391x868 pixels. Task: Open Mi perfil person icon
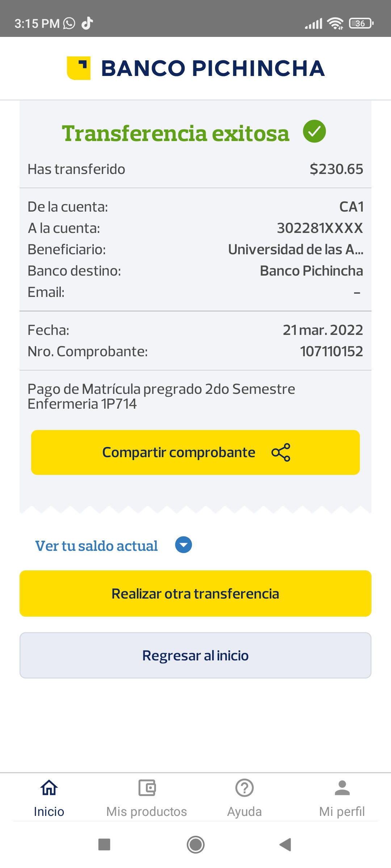(x=342, y=788)
